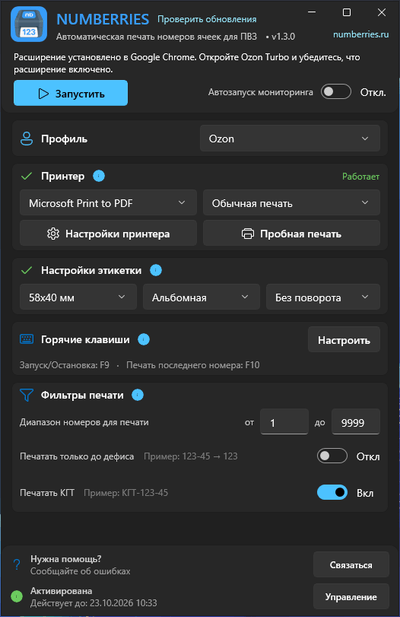The image size is (400, 617).
Task: Expand the Microsoft Print to PDF dropdown
Action: (108, 203)
